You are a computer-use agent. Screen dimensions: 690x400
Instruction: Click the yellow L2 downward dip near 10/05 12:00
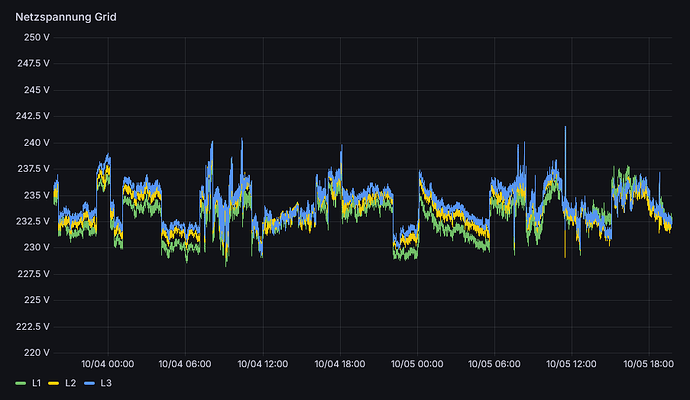click(565, 243)
